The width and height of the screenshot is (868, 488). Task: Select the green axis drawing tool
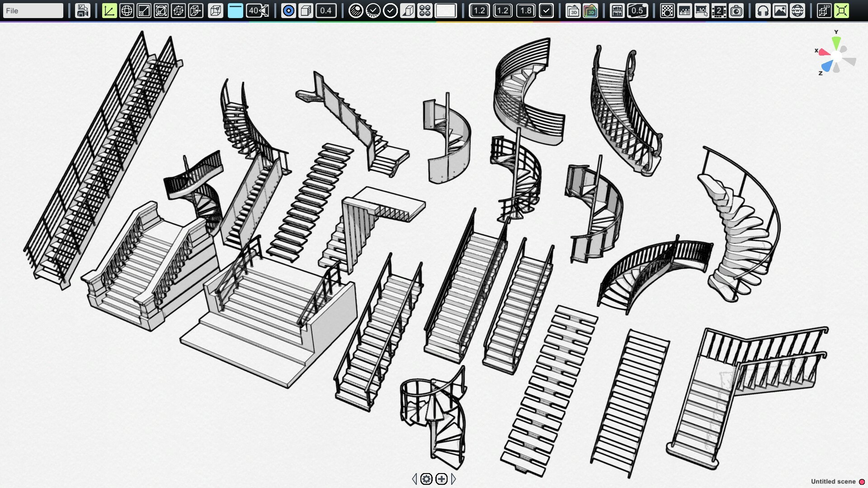click(x=109, y=10)
